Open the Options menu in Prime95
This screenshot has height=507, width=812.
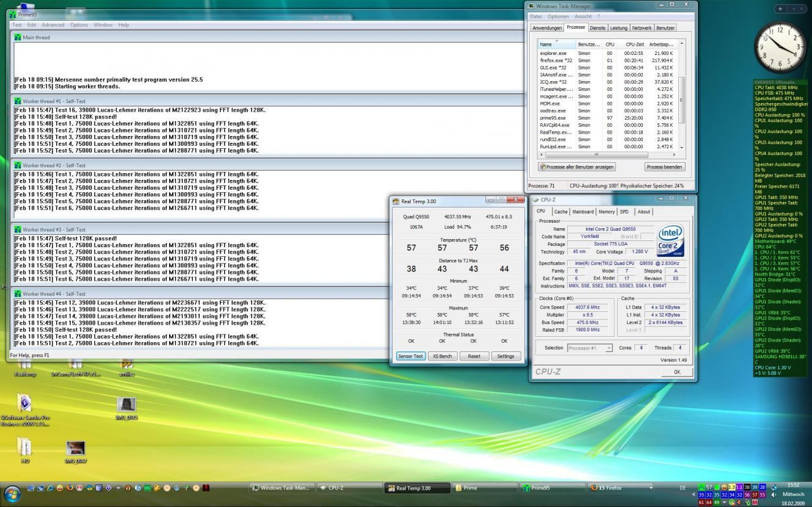pos(79,25)
